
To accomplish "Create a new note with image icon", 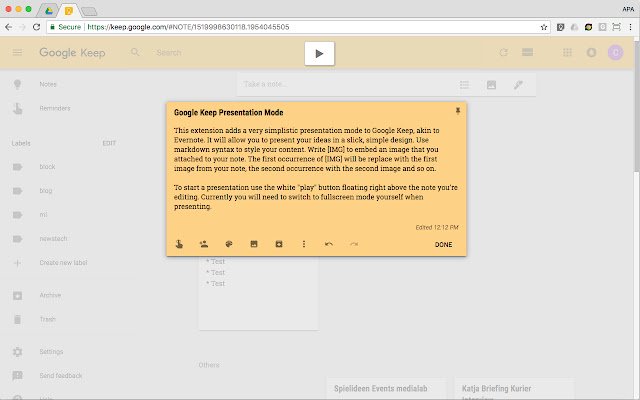I will (491, 85).
